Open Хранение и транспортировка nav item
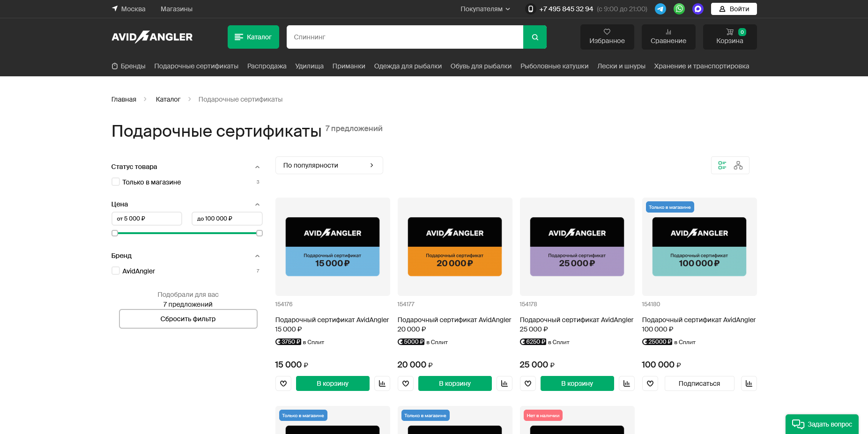 702,66
